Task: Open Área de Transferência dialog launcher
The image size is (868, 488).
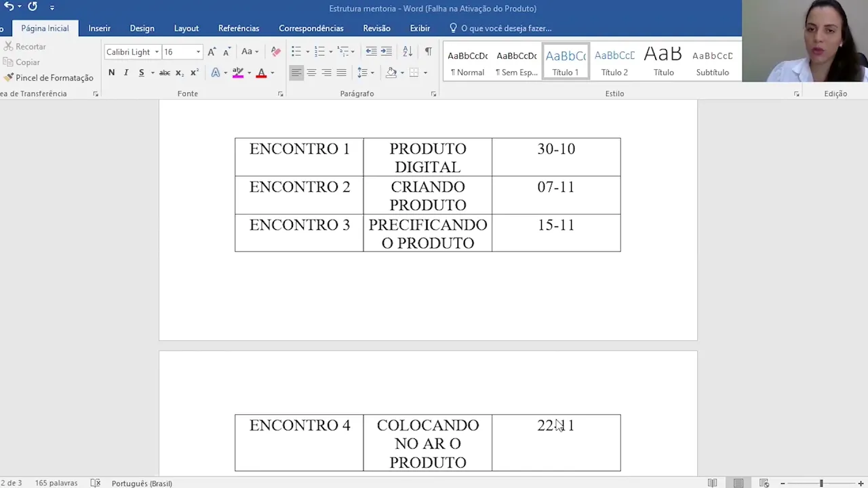Action: pos(96,94)
